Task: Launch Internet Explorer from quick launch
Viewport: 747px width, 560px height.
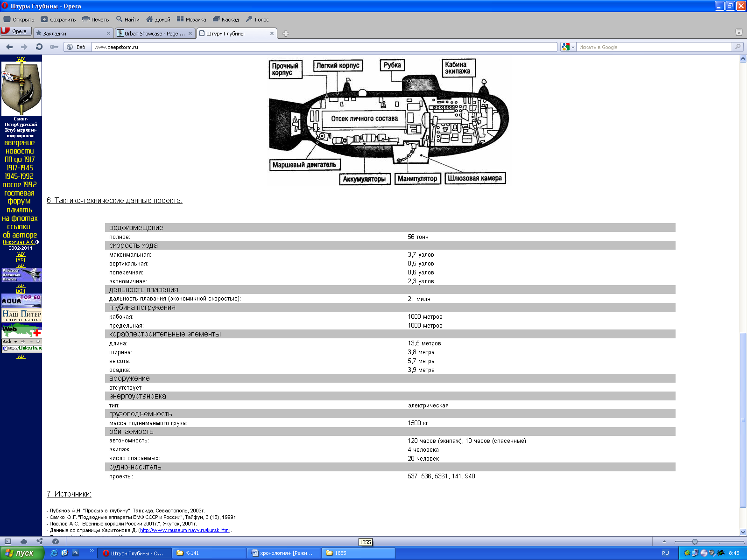Action: [x=54, y=553]
